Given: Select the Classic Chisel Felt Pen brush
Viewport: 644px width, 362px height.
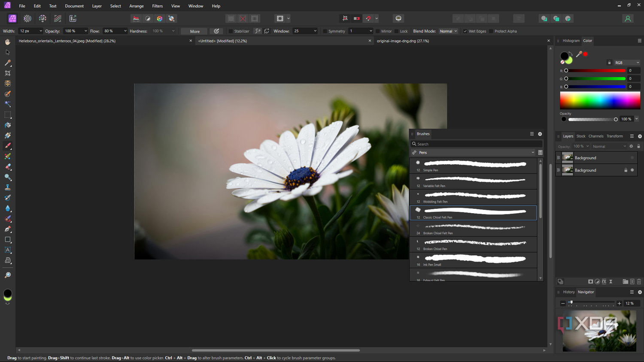Looking at the screenshot, I should pyautogui.click(x=474, y=212).
